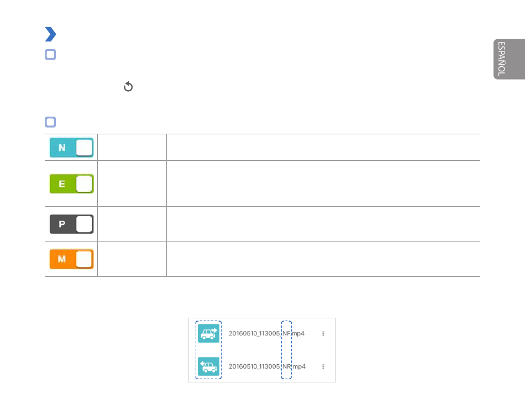
Task: Toggle the blue N mode switch
Action: (x=72, y=148)
